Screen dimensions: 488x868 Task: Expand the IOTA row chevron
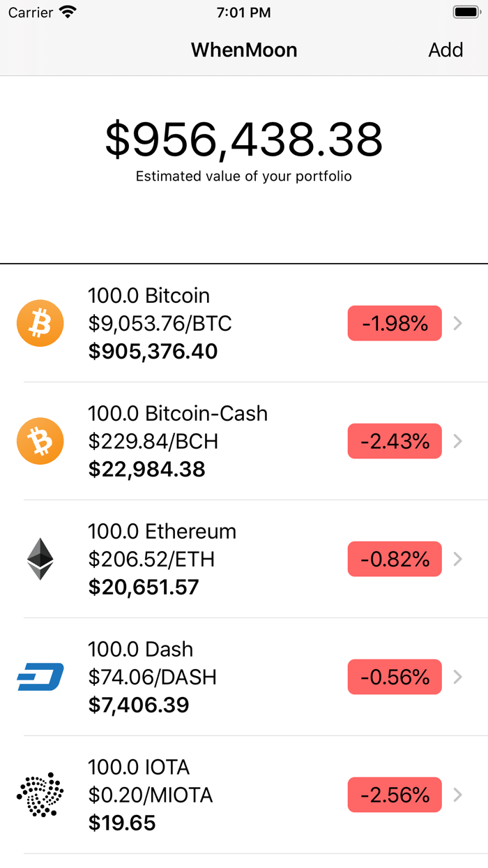(x=457, y=795)
